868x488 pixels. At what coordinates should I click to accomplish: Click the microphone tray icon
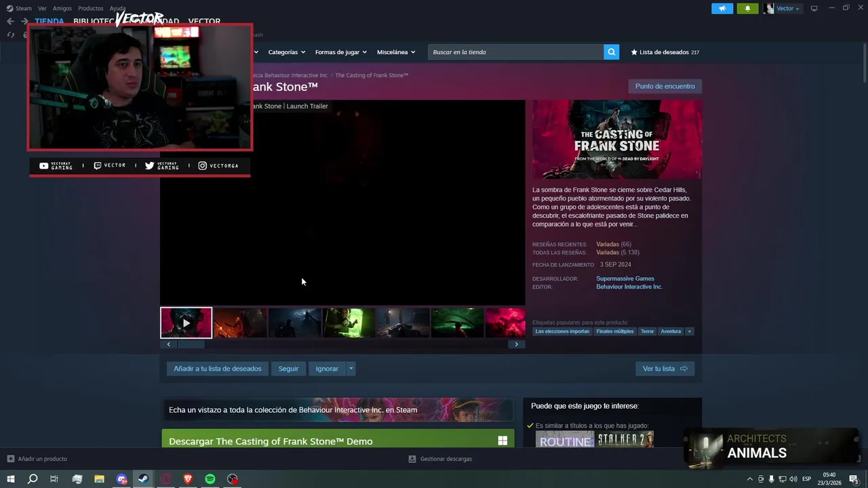[x=771, y=479]
